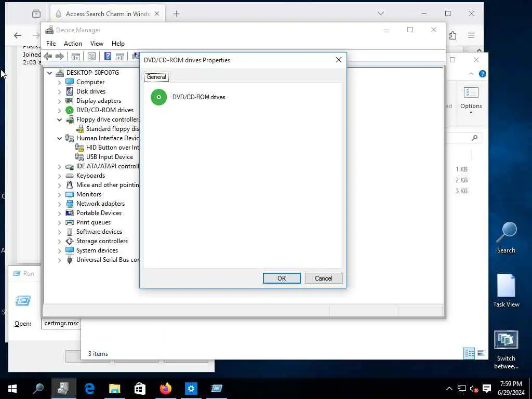Close the Access Search Charm browser tab

pos(157,14)
